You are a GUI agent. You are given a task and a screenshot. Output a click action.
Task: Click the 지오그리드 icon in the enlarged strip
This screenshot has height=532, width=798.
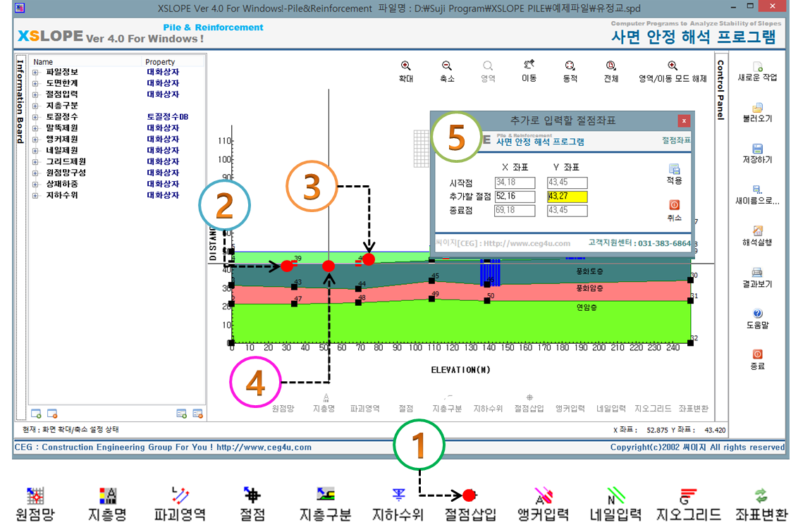pos(688,496)
